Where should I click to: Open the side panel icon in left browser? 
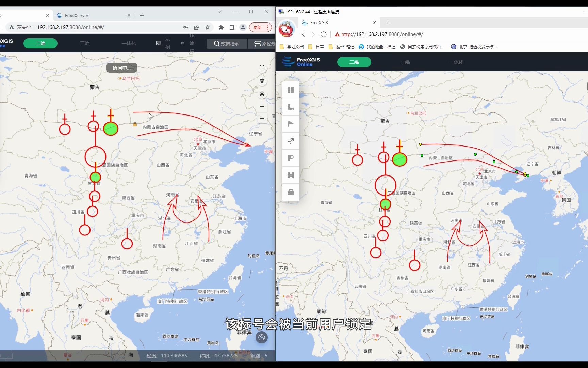pyautogui.click(x=232, y=27)
